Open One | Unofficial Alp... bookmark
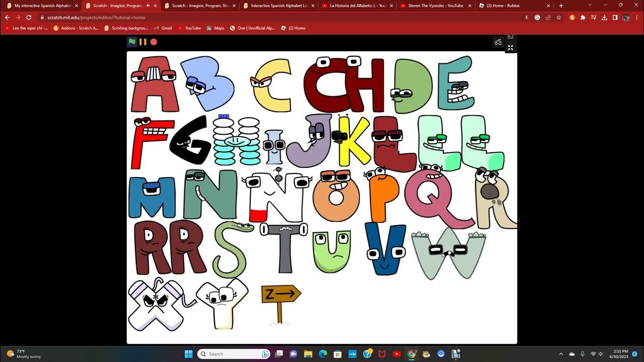Image resolution: width=644 pixels, height=362 pixels. pos(253,28)
